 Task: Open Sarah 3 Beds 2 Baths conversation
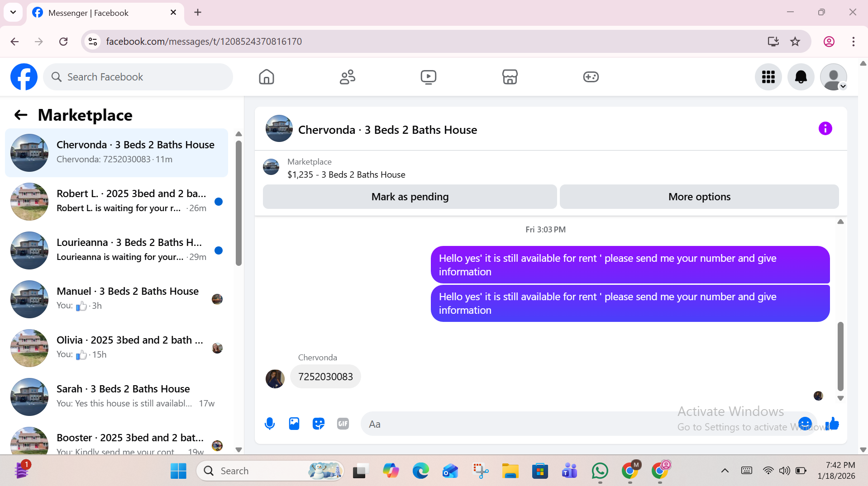coord(117,397)
